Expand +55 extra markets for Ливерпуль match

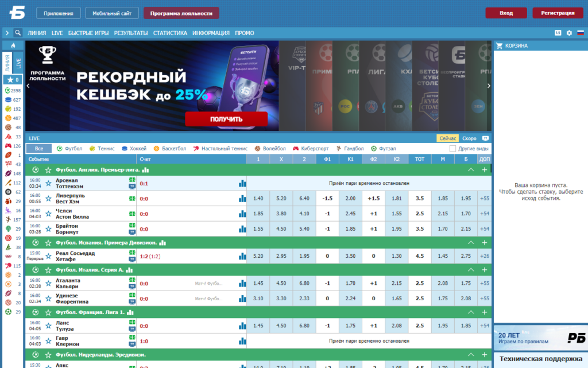click(x=485, y=199)
